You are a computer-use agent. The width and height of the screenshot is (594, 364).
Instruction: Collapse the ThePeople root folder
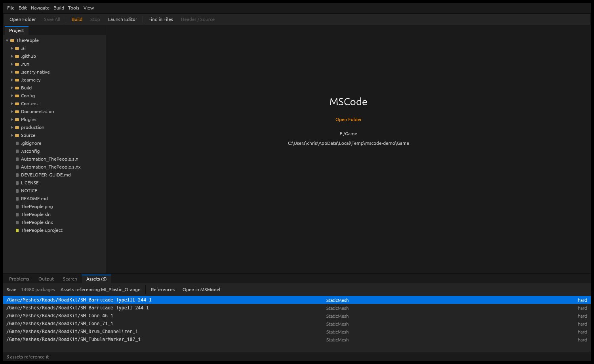pyautogui.click(x=7, y=40)
